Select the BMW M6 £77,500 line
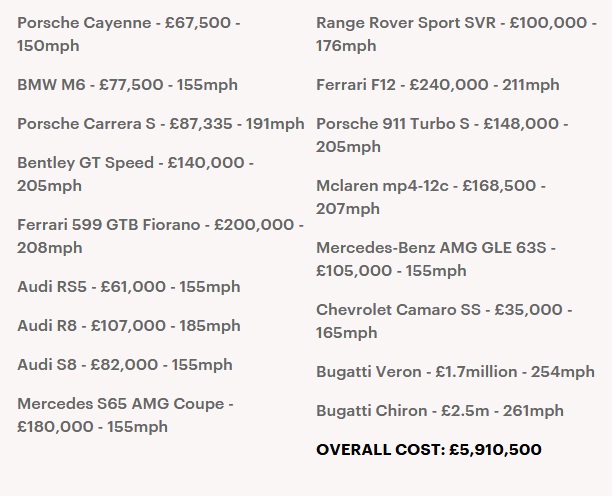The width and height of the screenshot is (612, 496). (127, 85)
